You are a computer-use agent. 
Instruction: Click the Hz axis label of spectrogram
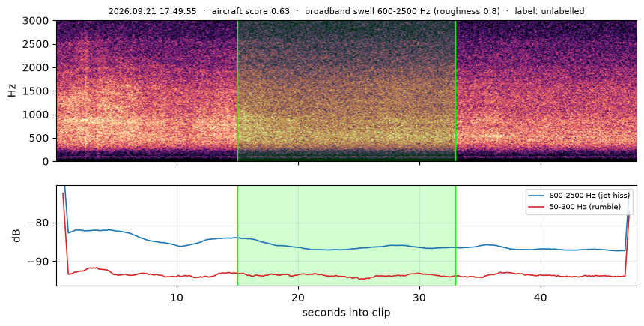pyautogui.click(x=12, y=91)
